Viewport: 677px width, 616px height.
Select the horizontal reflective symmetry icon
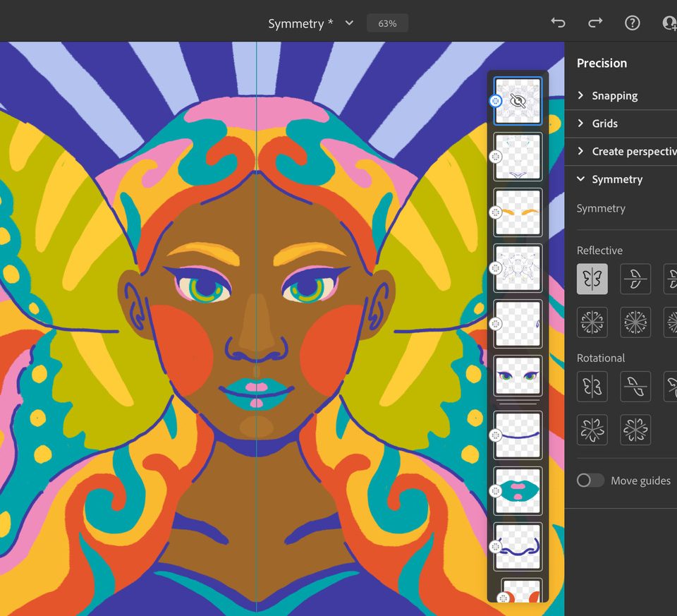coord(635,279)
